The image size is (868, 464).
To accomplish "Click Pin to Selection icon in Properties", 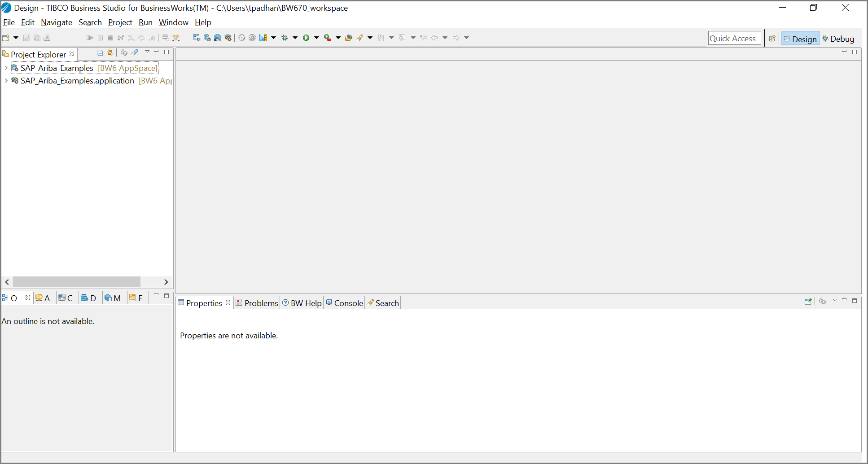I will pos(808,302).
